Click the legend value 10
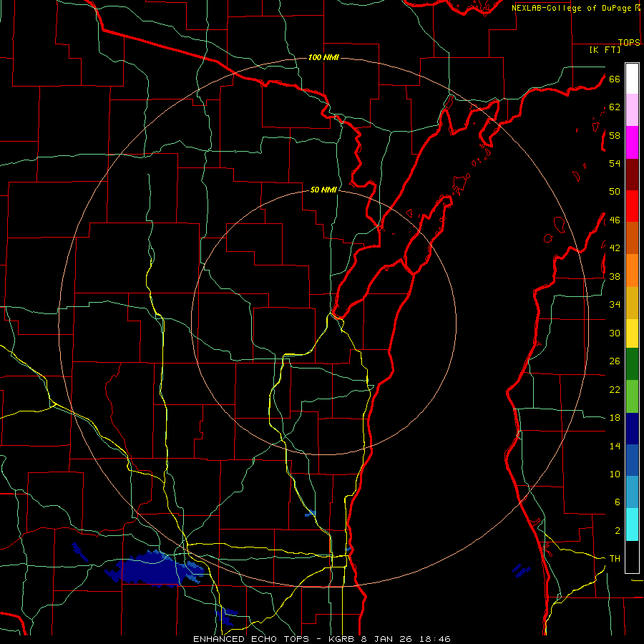Screen dimensions: 644x644 [615, 474]
